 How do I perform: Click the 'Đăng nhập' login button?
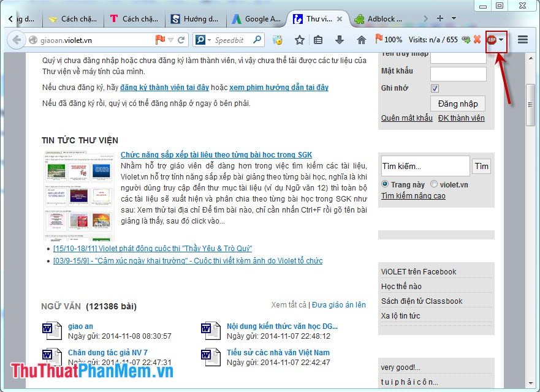(x=458, y=104)
